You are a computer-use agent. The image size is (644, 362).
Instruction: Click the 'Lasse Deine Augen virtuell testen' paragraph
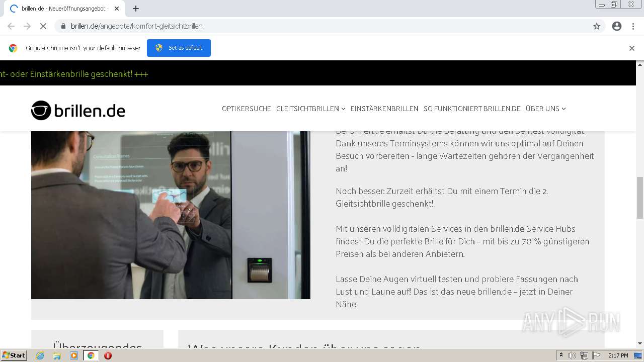click(457, 292)
